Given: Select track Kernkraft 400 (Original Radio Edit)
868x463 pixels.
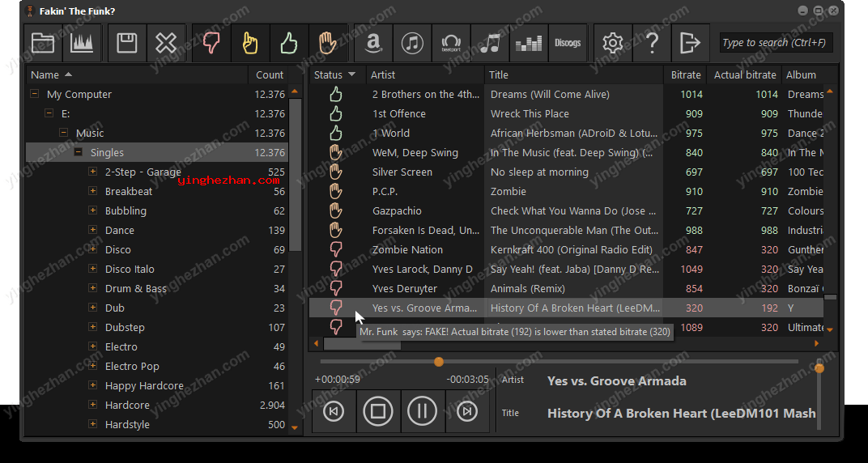Looking at the screenshot, I should coord(572,249).
